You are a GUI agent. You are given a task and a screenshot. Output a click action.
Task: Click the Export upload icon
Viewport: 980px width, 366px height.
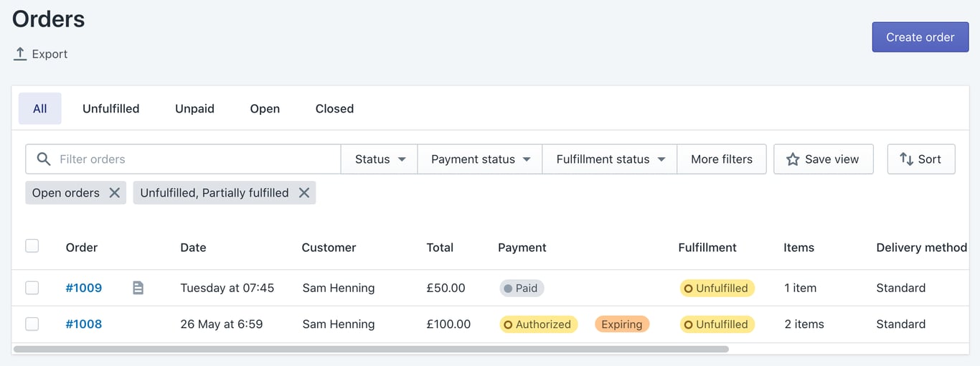tap(20, 54)
